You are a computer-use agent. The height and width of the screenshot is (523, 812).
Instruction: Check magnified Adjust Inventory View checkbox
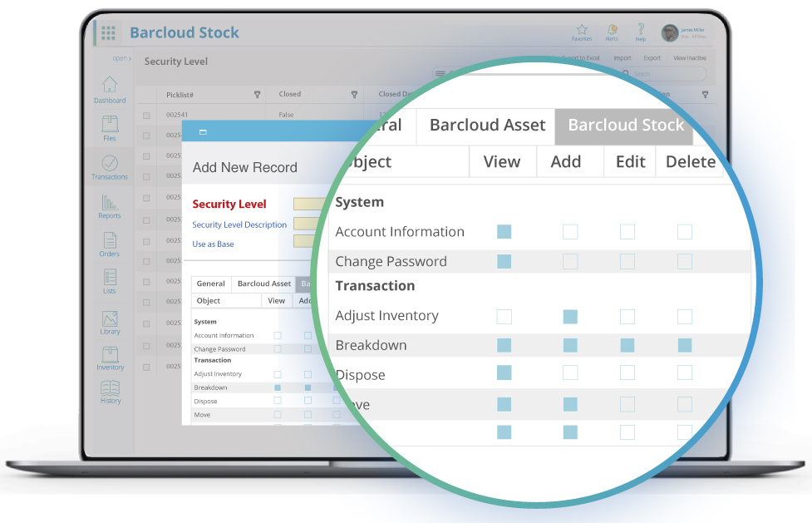click(x=504, y=317)
